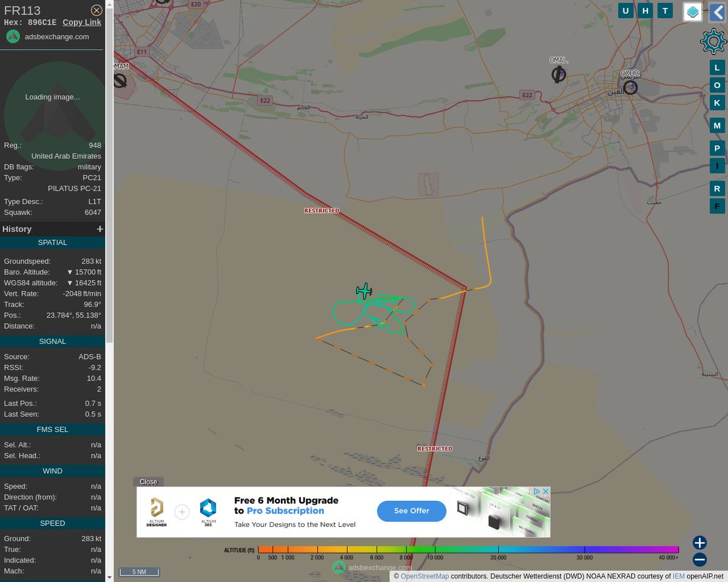Click the adsbexchange.com watermark logo

click(372, 567)
